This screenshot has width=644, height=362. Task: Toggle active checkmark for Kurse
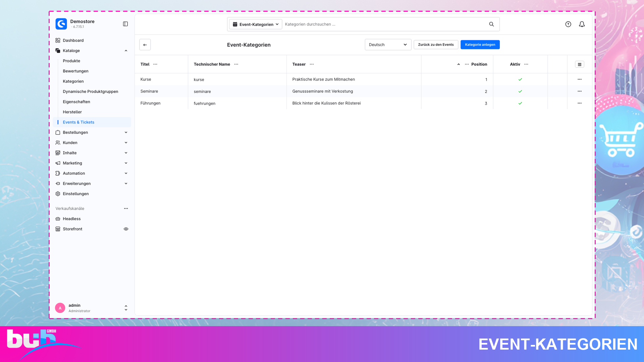click(520, 79)
